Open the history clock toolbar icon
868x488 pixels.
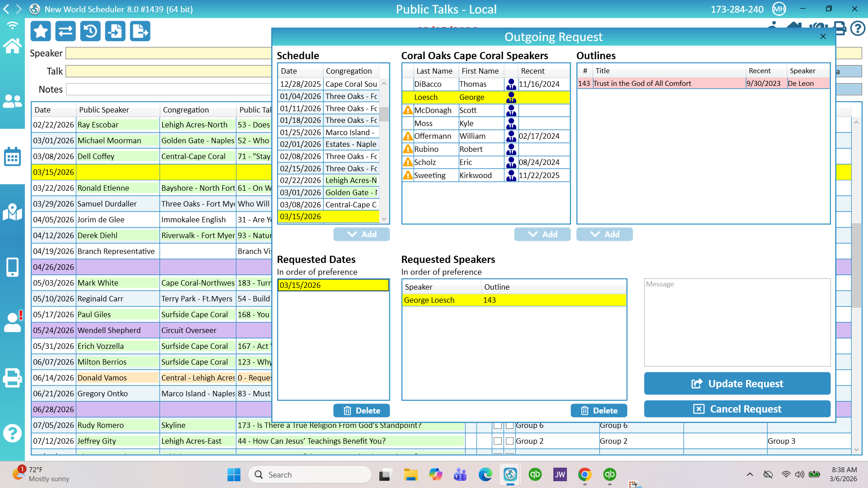(x=90, y=31)
